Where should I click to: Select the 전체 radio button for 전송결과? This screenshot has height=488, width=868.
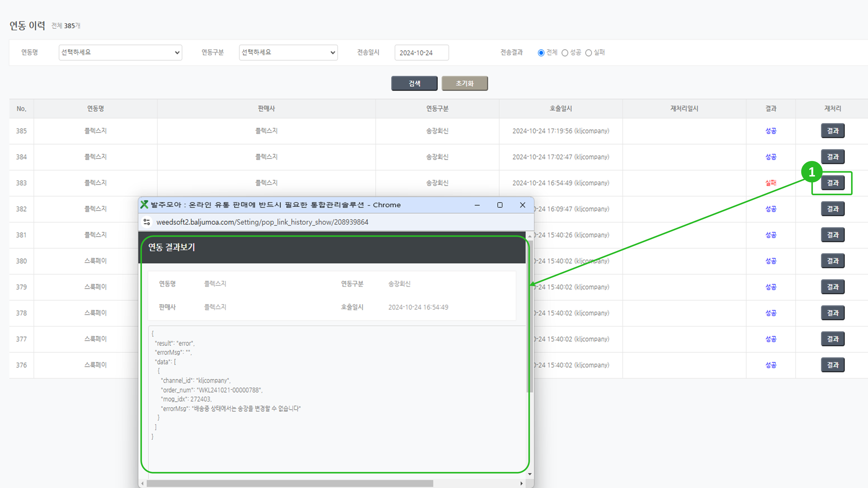point(541,53)
